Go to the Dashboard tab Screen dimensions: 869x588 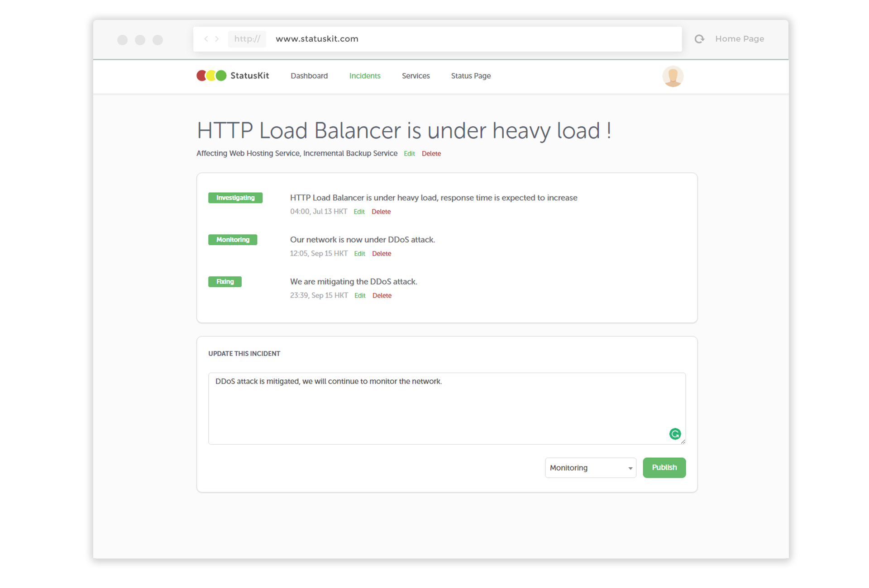click(309, 76)
